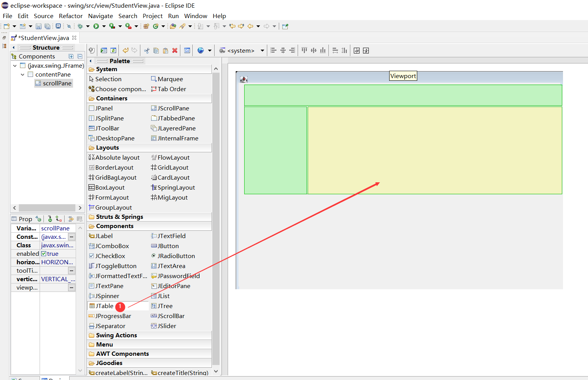Activate the Tab Order tool
This screenshot has height=380, width=588.
tap(172, 89)
